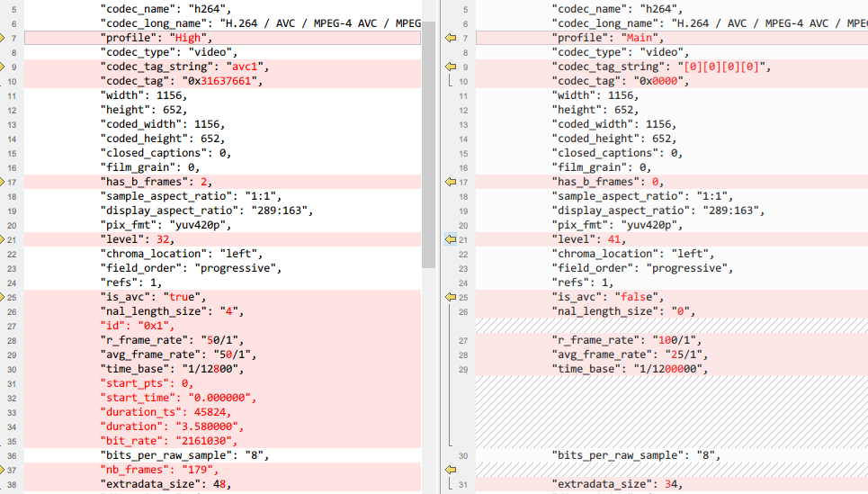Click the copy-left arrow beside right is_avc false
This screenshot has width=868, height=494.
451,297
